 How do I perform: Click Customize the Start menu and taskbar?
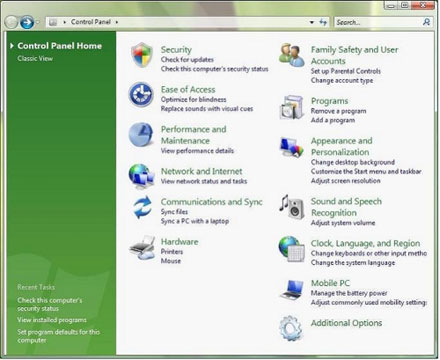(366, 171)
